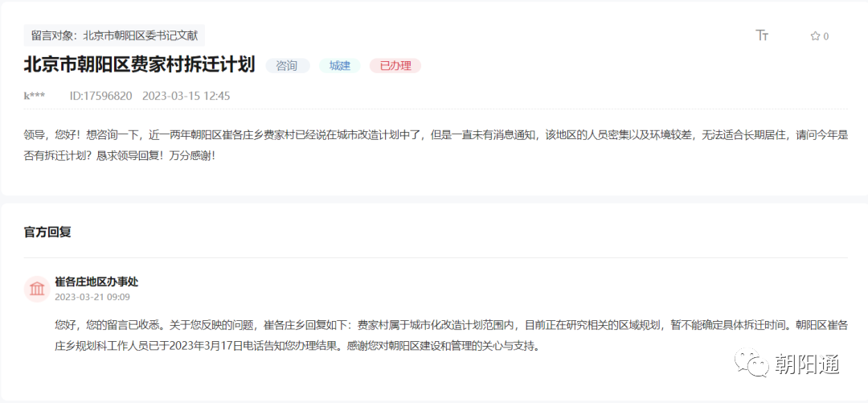Select the 城建 topic tag

pos(340,66)
